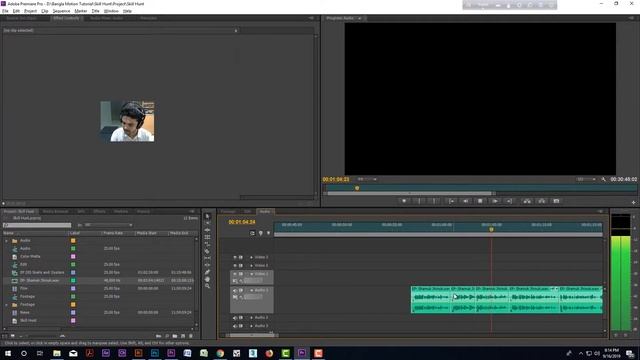The height and width of the screenshot is (360, 640).
Task: Add a marker in the Program monitor
Action: [x=404, y=201]
